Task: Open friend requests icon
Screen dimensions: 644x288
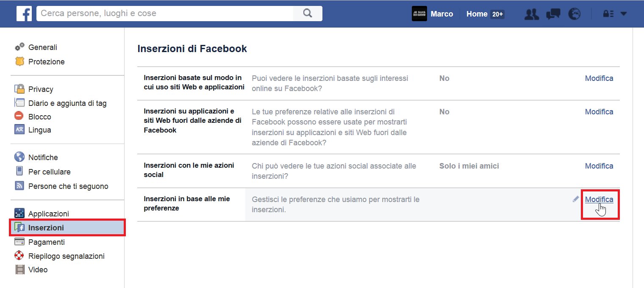Action: 531,14
